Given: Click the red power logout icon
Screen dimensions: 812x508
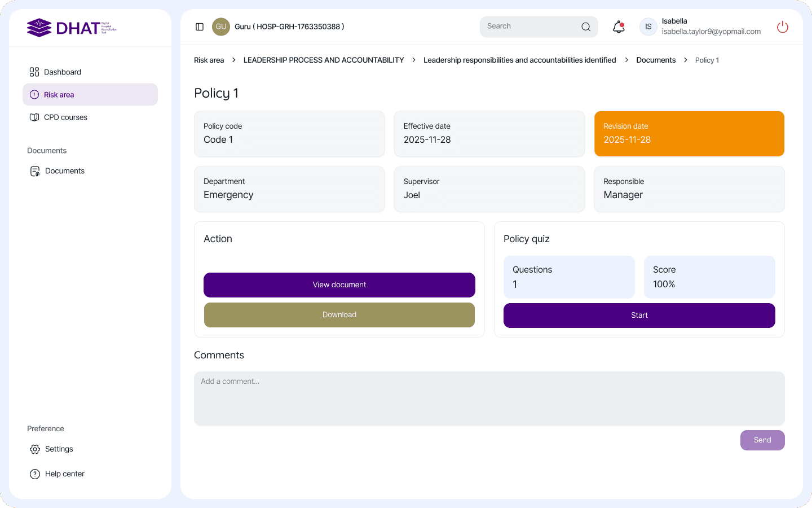Looking at the screenshot, I should click(782, 27).
